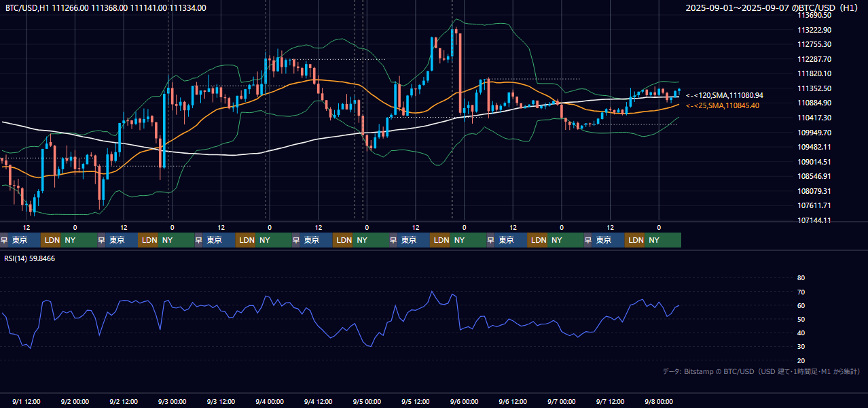Select the 9/4 00:00 date label
Image resolution: width=868 pixels, height=408 pixels.
point(270,401)
